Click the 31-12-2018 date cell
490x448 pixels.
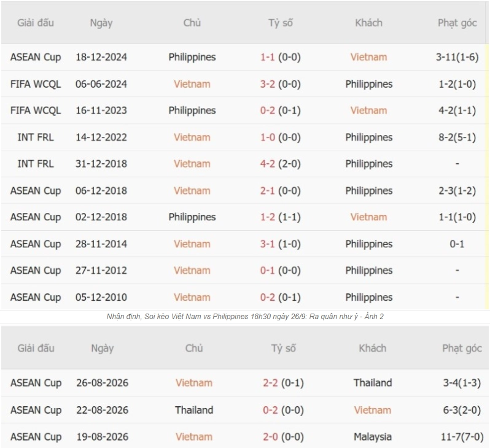click(101, 164)
